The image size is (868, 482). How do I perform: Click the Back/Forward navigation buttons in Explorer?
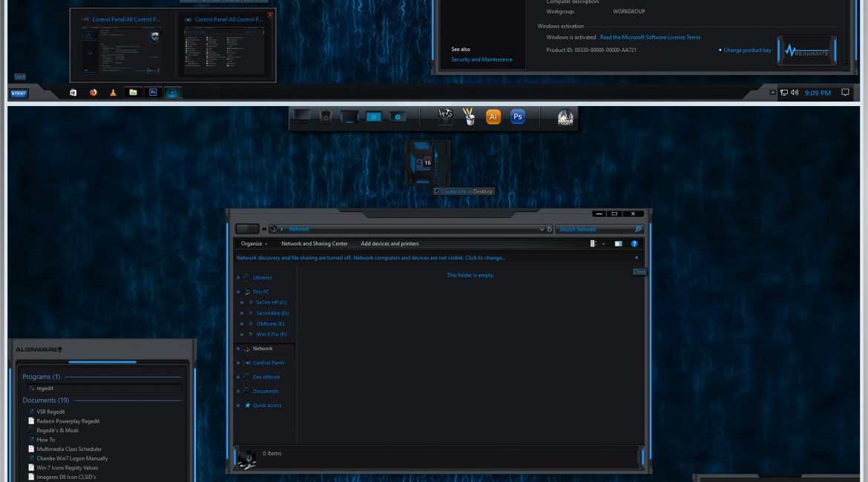[x=247, y=228]
